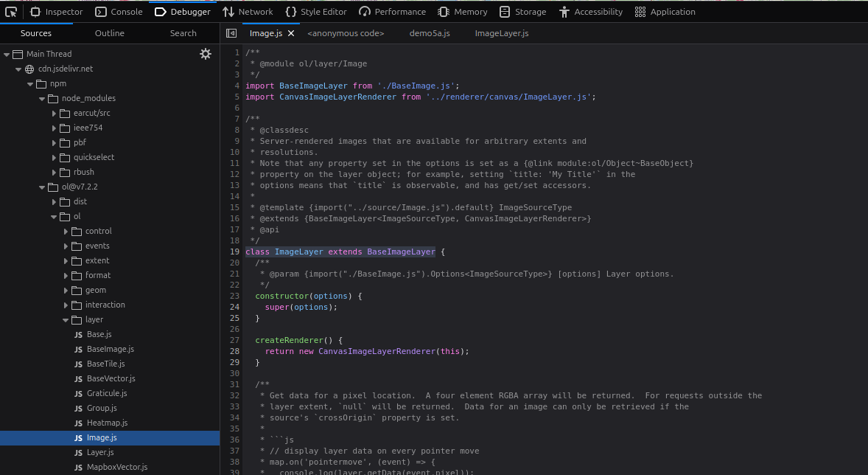Screen dimensions: 868x475
Task: Collapse the Main Thread tree node
Action: pyautogui.click(x=7, y=55)
